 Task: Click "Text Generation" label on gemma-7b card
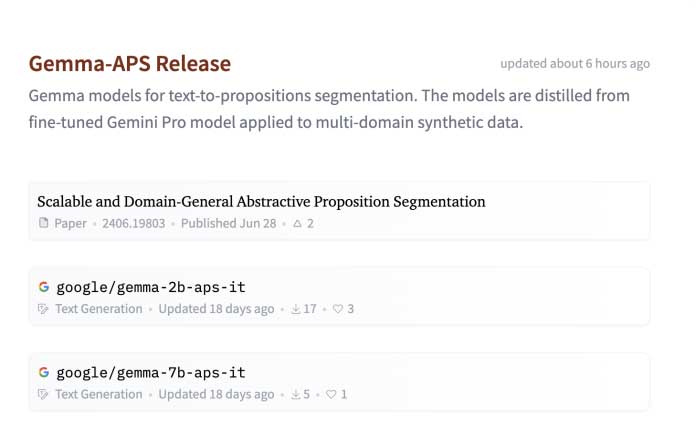[99, 394]
